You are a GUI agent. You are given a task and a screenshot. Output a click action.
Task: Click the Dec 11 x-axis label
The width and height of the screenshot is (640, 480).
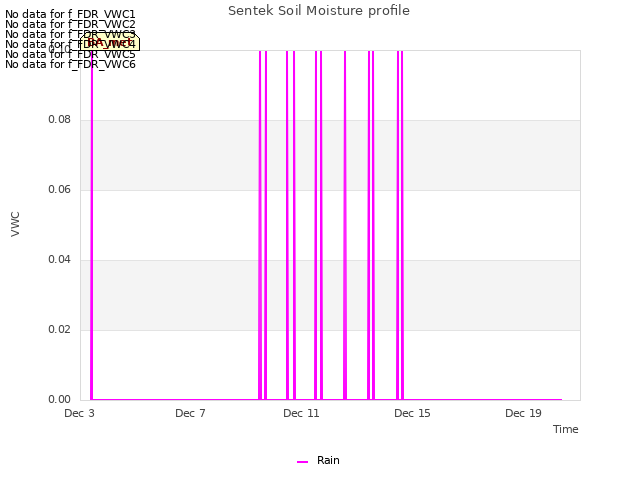[x=301, y=413]
